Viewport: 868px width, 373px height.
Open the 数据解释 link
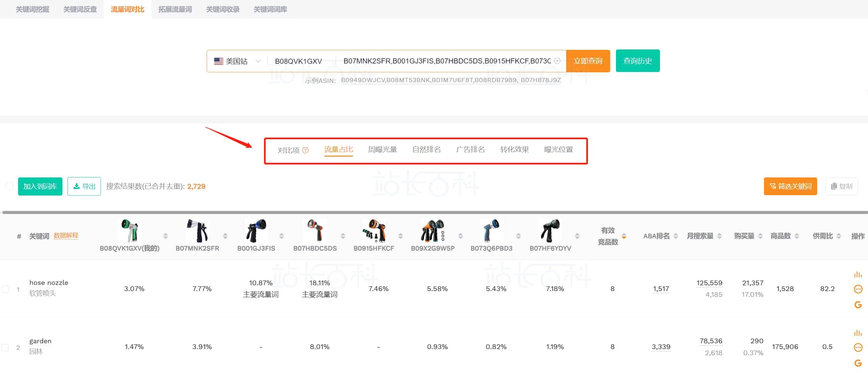[x=66, y=235]
